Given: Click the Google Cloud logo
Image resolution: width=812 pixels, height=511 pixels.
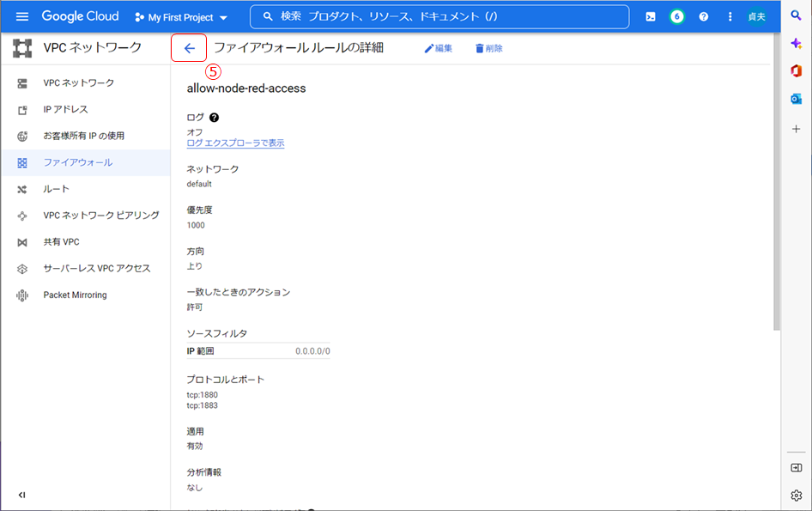Looking at the screenshot, I should click(82, 17).
